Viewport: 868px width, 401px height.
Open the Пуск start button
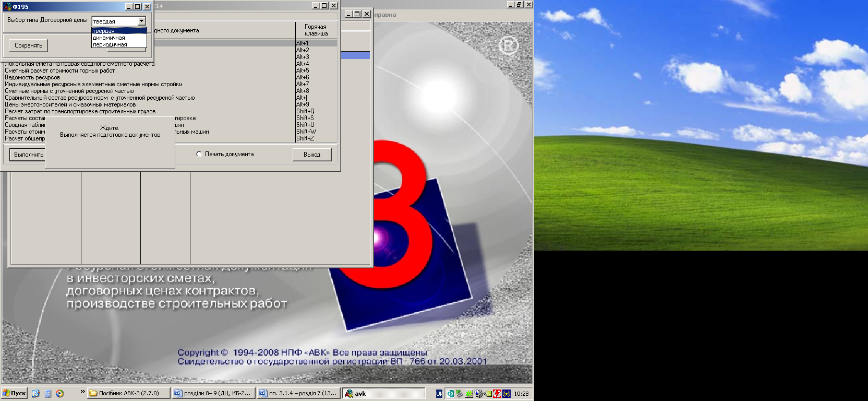tap(14, 393)
